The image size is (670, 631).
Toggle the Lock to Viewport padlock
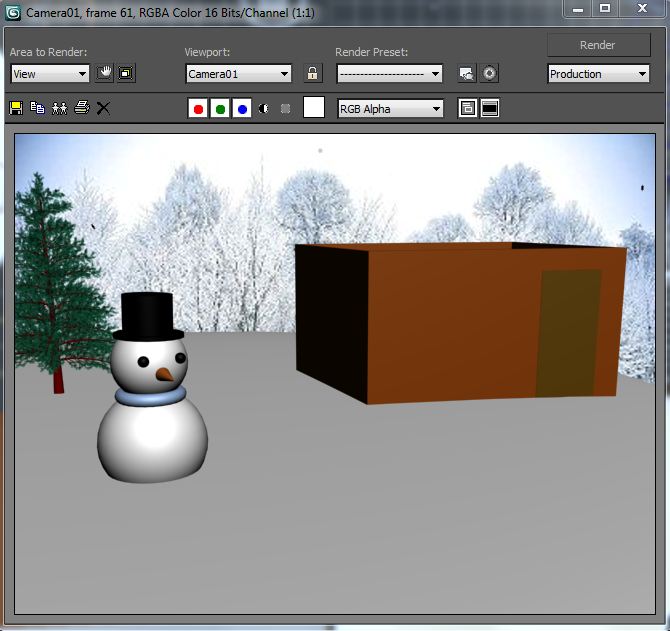[x=312, y=73]
